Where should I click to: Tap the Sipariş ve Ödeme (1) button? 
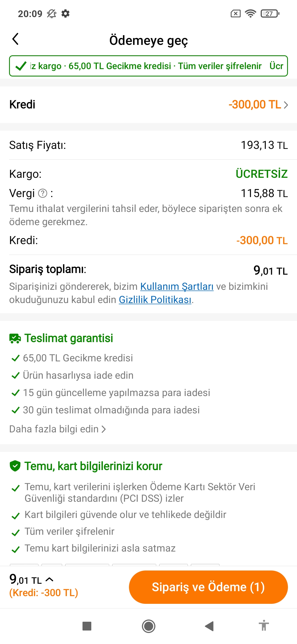[x=208, y=587]
